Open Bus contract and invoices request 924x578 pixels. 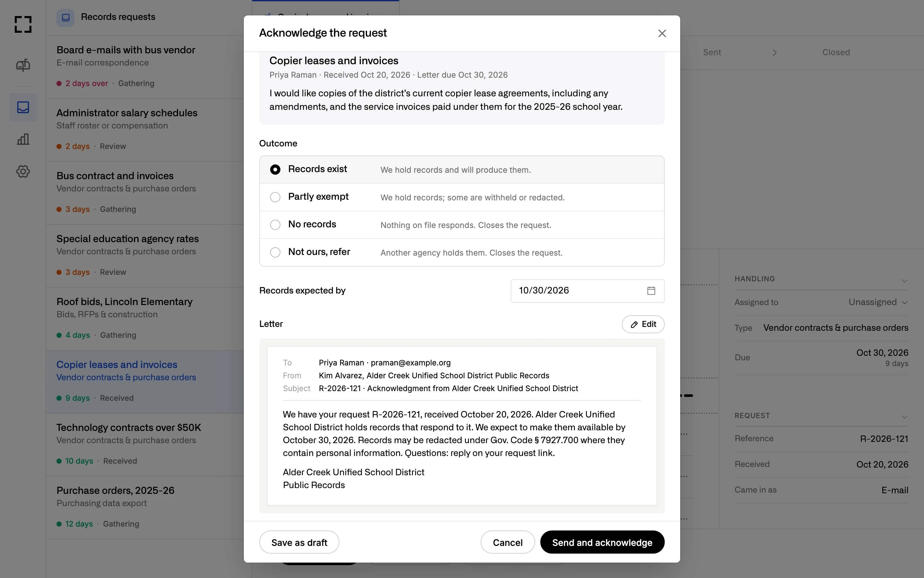pos(145,193)
